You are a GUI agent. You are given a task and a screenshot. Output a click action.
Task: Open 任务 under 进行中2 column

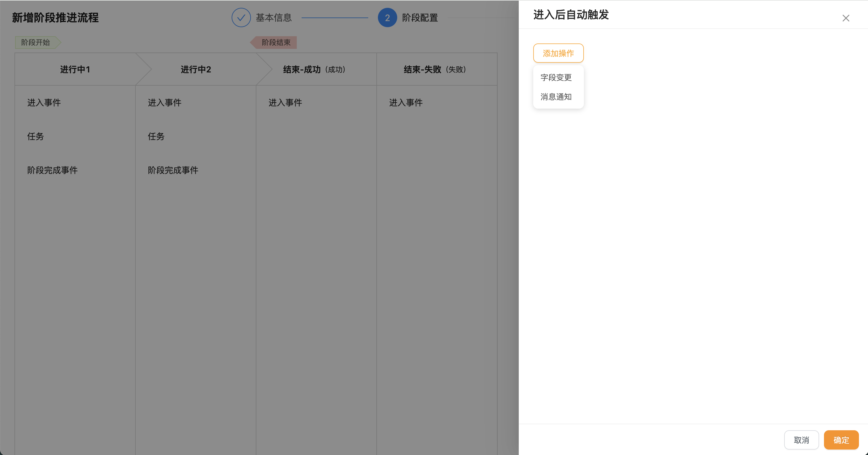point(156,136)
